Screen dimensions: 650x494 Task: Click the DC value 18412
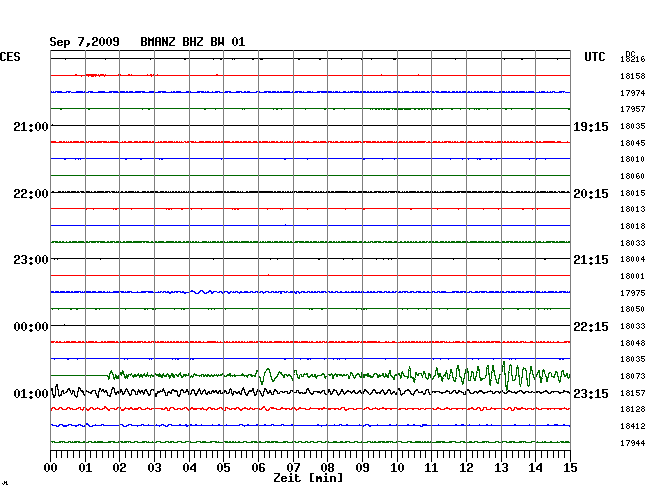(633, 426)
